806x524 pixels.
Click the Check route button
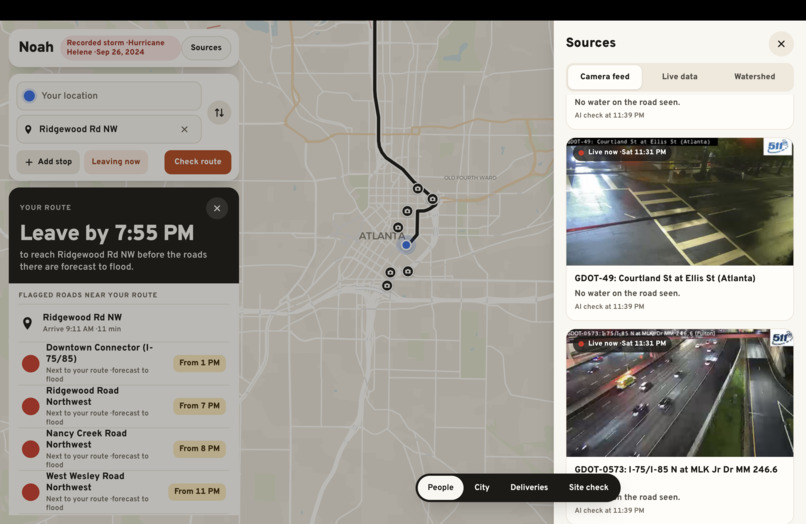coord(197,161)
